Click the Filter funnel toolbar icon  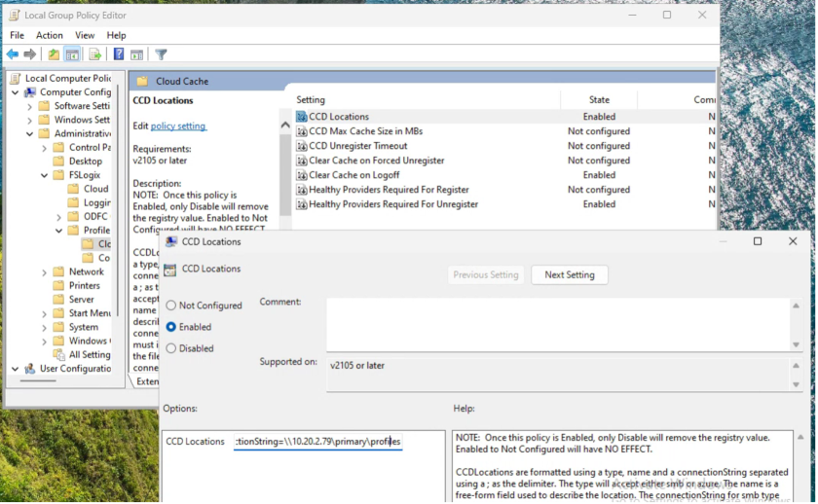point(162,54)
